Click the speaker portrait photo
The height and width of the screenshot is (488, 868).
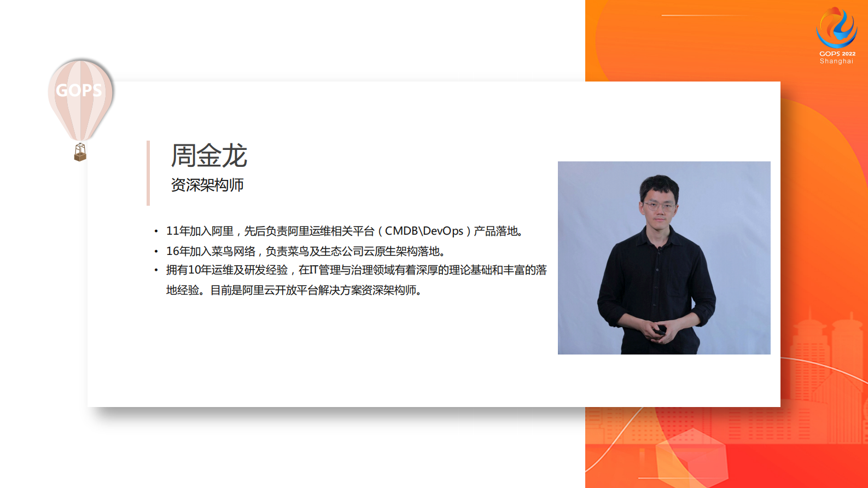(x=664, y=258)
